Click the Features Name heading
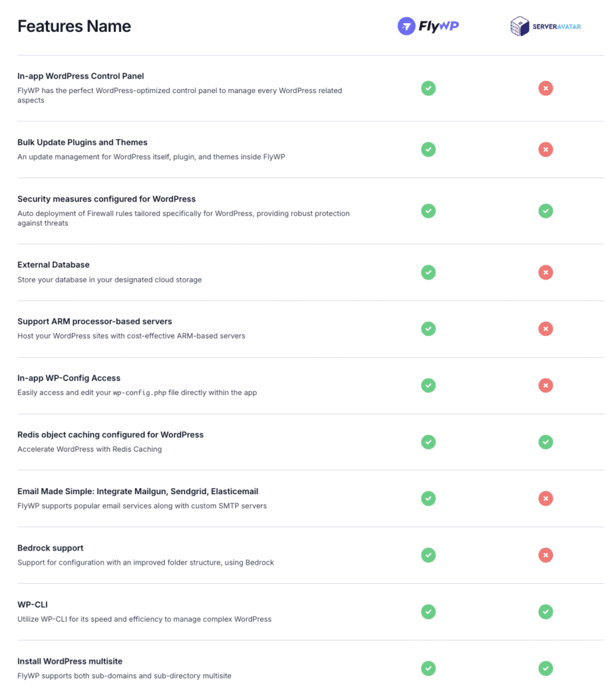This screenshot has width=616, height=695. pyautogui.click(x=74, y=26)
